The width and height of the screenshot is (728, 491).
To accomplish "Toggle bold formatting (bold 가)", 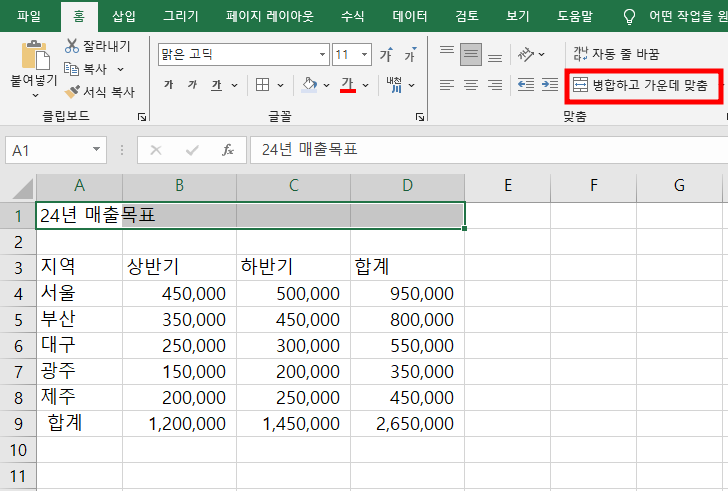I will click(x=169, y=85).
